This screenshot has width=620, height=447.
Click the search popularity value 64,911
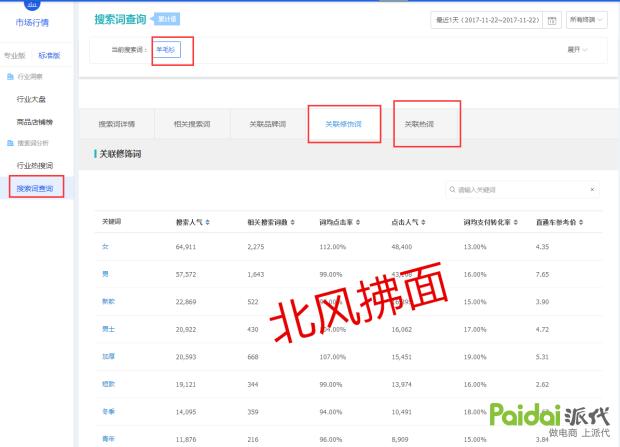[186, 247]
